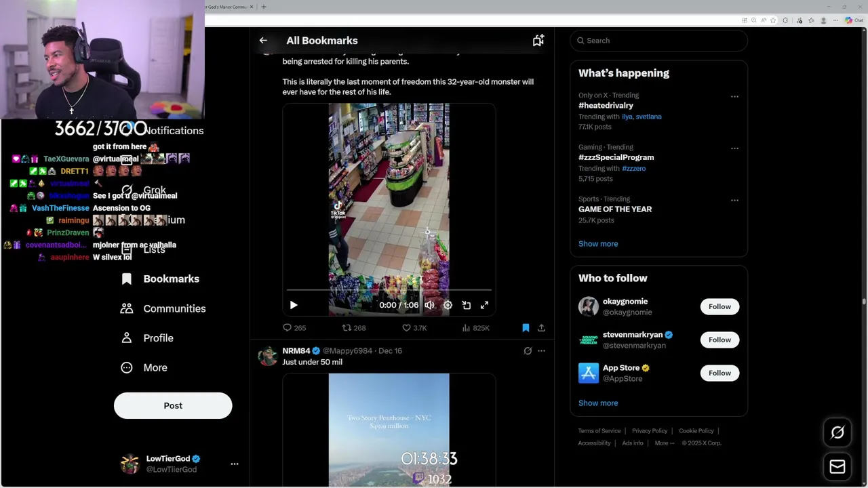Open the @Mappy6984 handle link

(347, 350)
